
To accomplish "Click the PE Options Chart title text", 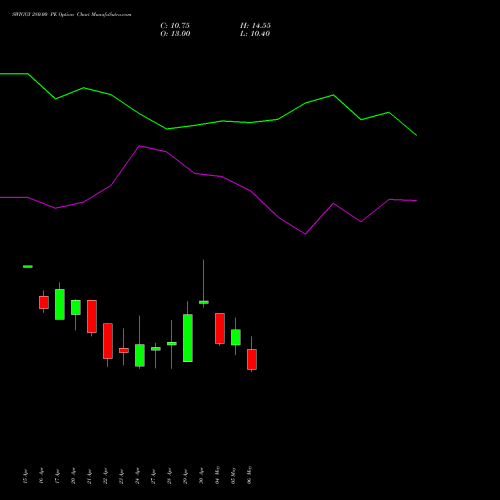I will [x=72, y=15].
